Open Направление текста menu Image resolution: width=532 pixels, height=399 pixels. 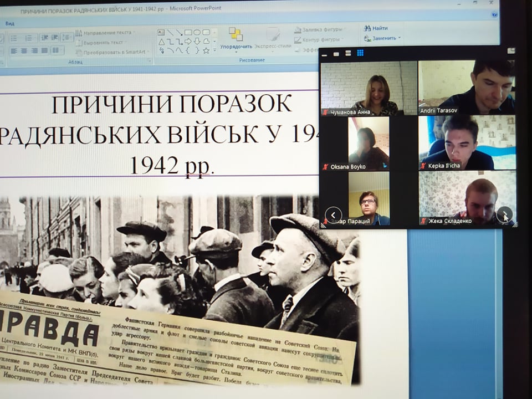point(106,33)
